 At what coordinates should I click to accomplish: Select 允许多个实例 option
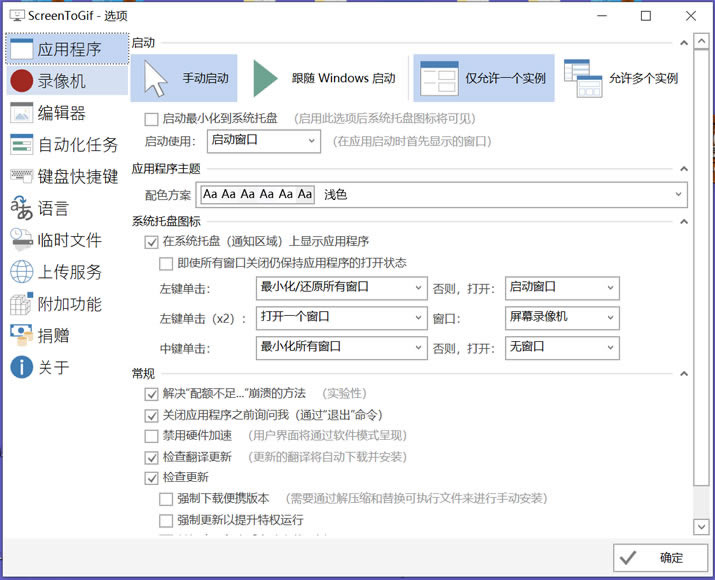click(621, 78)
